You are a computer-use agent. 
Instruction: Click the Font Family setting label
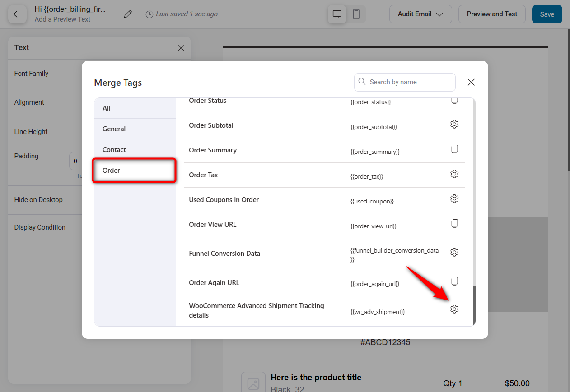[x=31, y=74]
